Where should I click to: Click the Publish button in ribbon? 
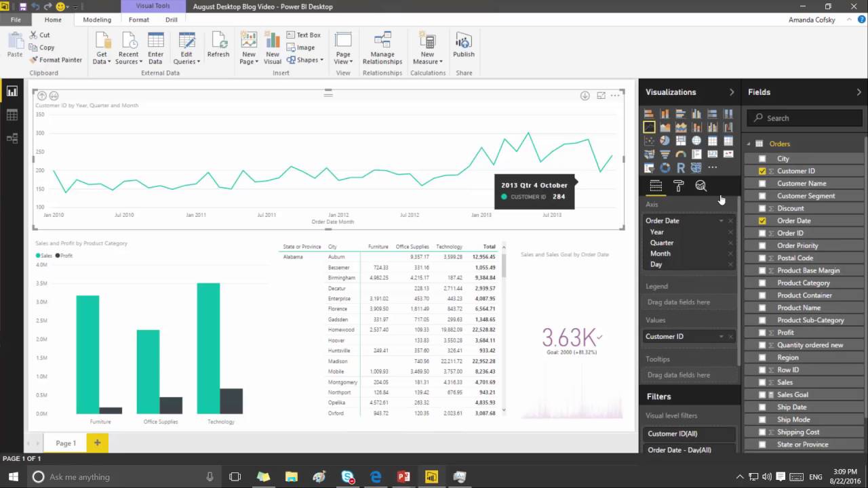pos(464,45)
